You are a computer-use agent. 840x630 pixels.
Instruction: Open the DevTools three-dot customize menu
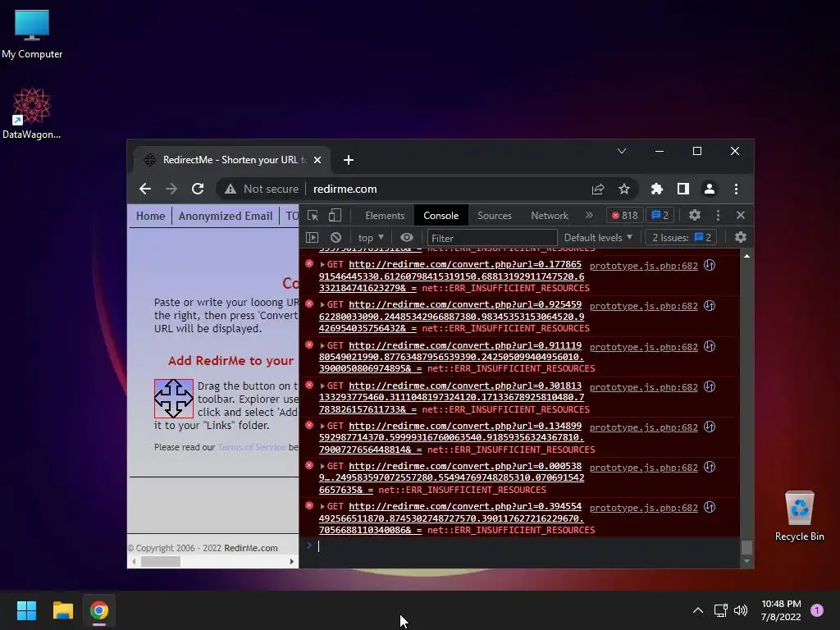click(718, 216)
